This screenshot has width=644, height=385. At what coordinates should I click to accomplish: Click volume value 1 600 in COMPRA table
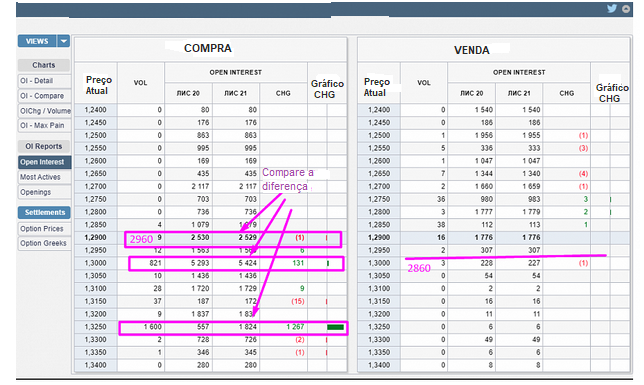point(152,327)
